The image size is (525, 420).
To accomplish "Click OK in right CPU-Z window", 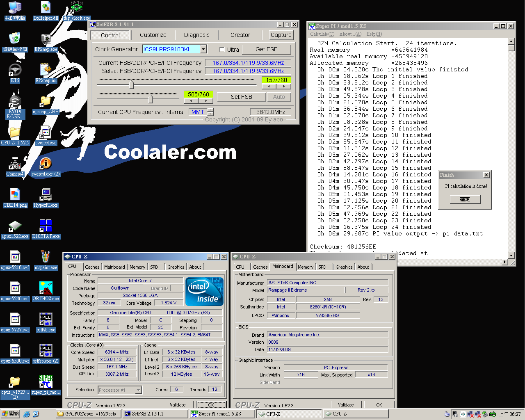I will 379,405.
